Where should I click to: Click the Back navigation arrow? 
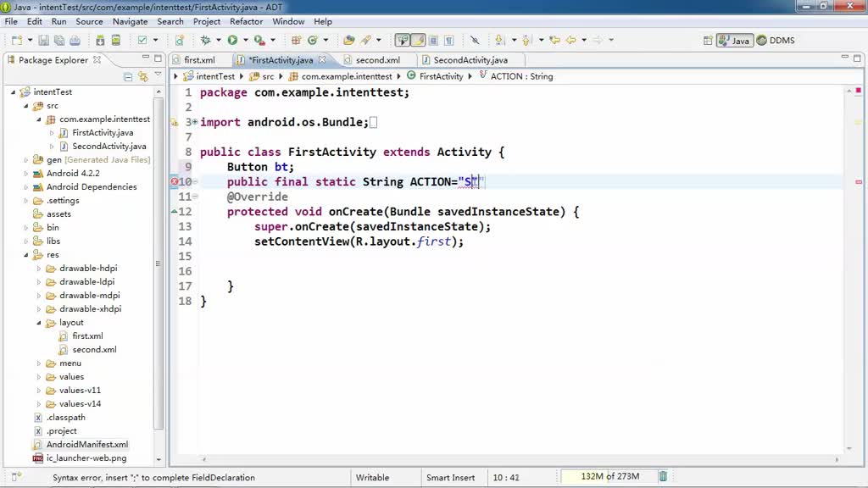tap(570, 41)
